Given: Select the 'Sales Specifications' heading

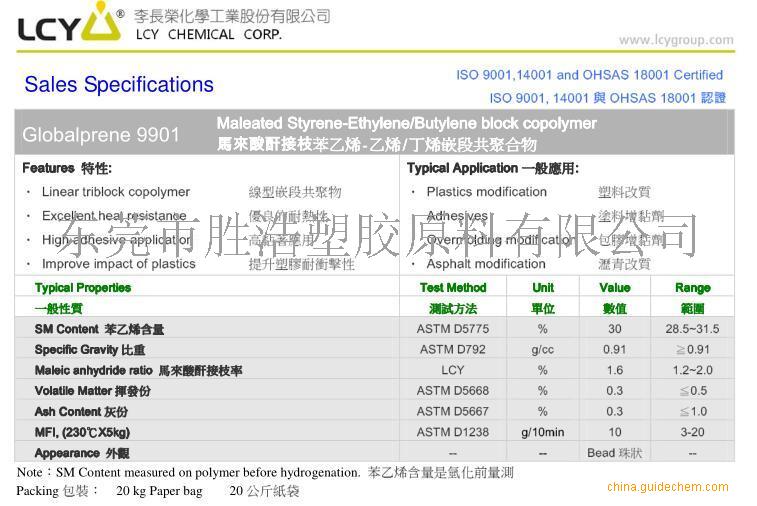Looking at the screenshot, I should 119,84.
